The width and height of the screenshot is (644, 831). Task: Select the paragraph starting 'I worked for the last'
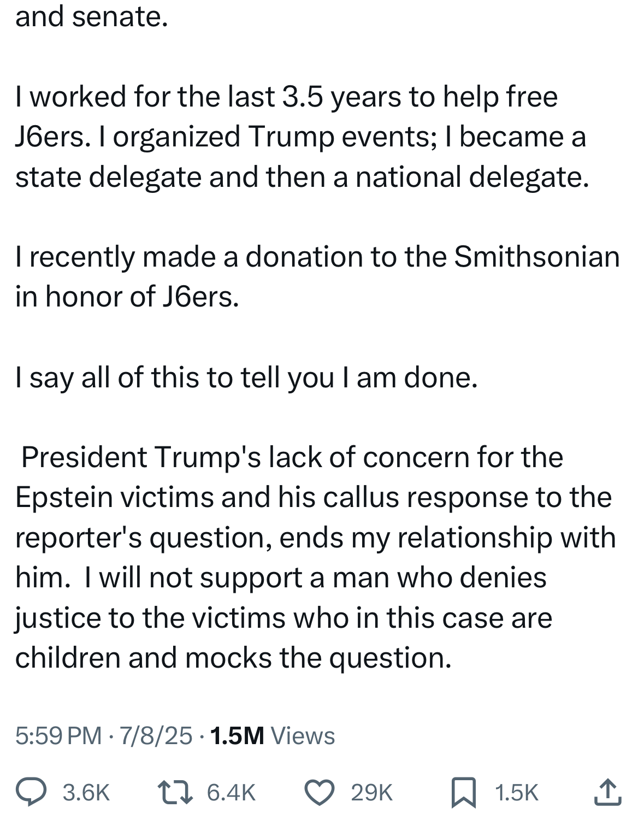click(x=302, y=137)
